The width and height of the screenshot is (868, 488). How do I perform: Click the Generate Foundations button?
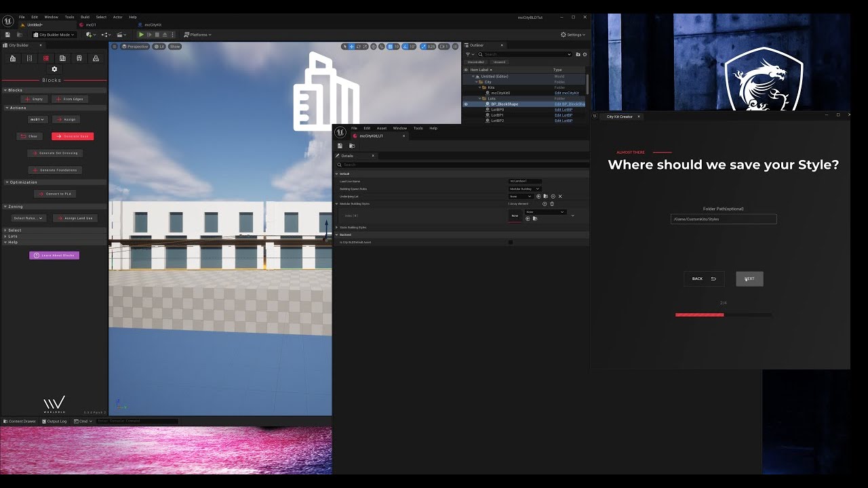click(x=55, y=170)
